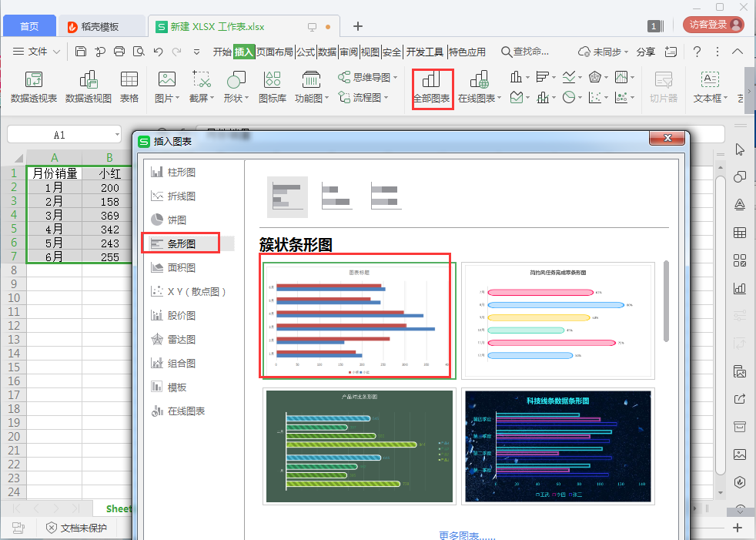Viewport: 756px width, 540px height.
Task: Close the 插入图表 dialog
Action: 667,138
